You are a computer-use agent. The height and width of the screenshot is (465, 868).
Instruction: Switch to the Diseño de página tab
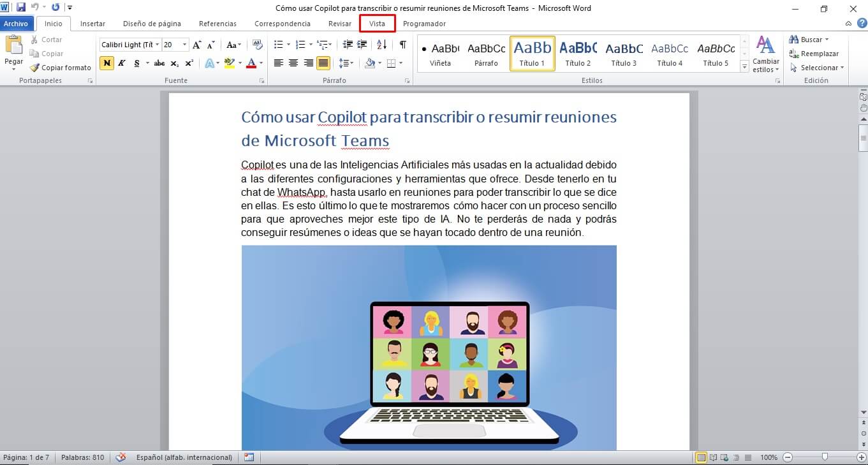click(x=152, y=24)
